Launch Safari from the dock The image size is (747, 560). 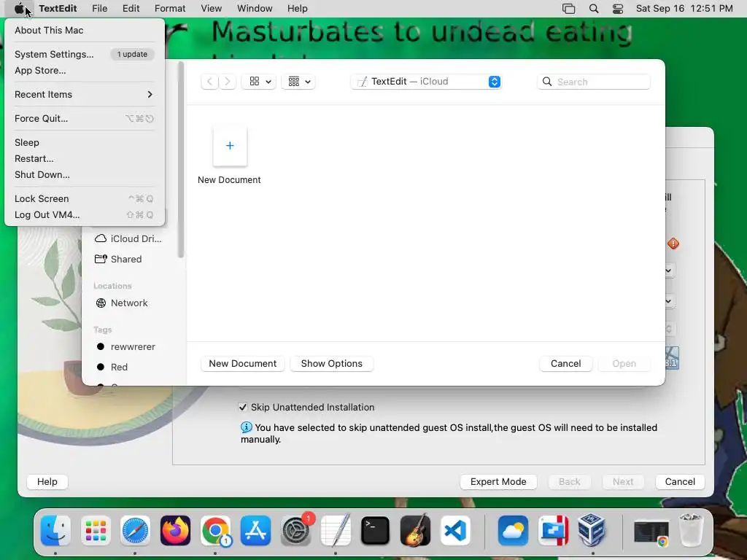click(135, 530)
